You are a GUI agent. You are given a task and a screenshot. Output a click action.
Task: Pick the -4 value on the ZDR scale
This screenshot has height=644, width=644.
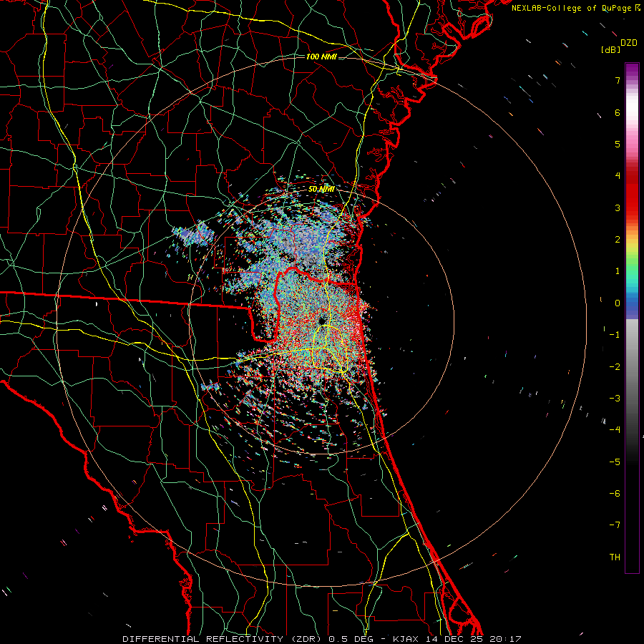coord(615,430)
